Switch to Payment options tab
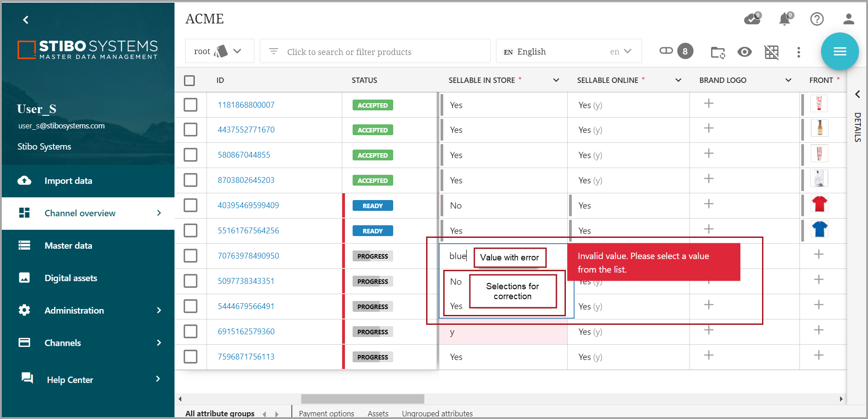 pos(326,413)
